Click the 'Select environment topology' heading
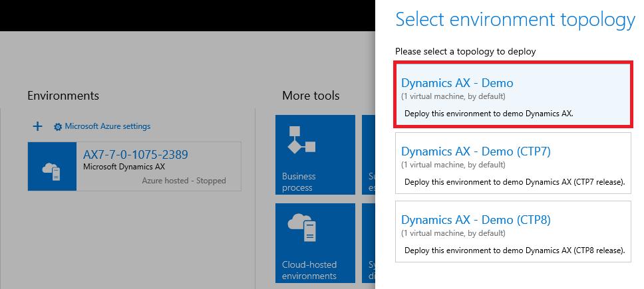The height and width of the screenshot is (289, 644). pos(516,21)
